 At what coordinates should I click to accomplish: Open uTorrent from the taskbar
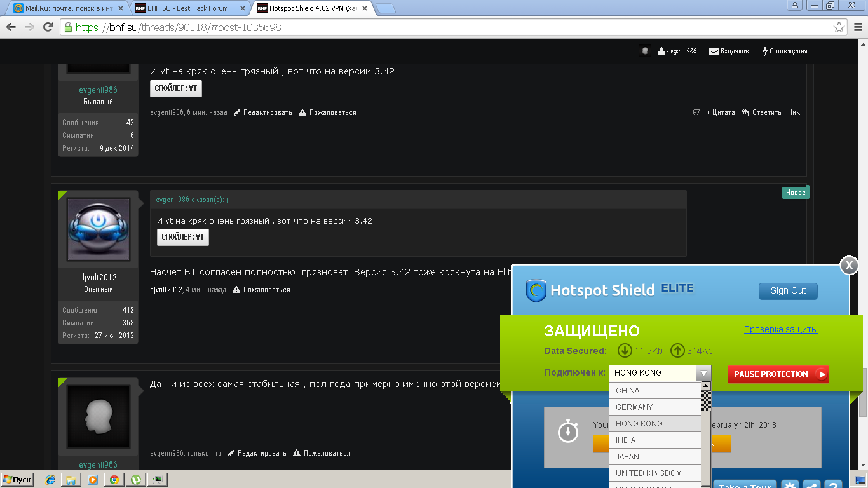pos(136,480)
